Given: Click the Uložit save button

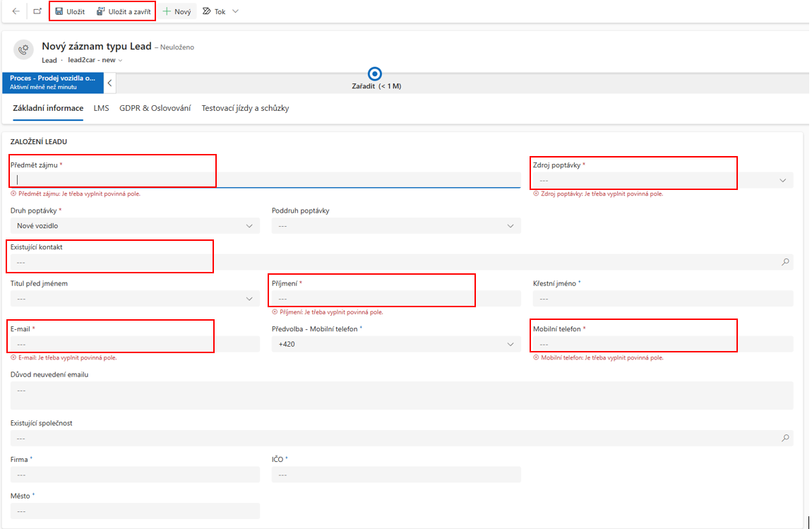Looking at the screenshot, I should pyautogui.click(x=70, y=11).
